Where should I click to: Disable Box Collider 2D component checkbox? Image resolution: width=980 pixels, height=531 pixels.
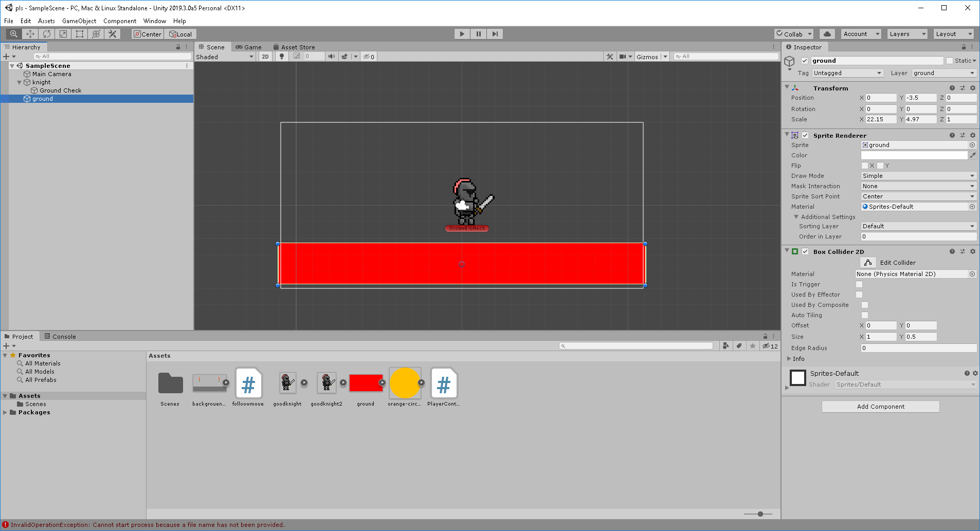pos(805,251)
